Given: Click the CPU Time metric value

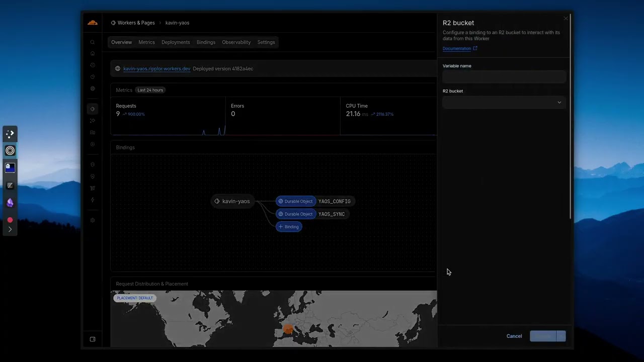Looking at the screenshot, I should coord(353,114).
